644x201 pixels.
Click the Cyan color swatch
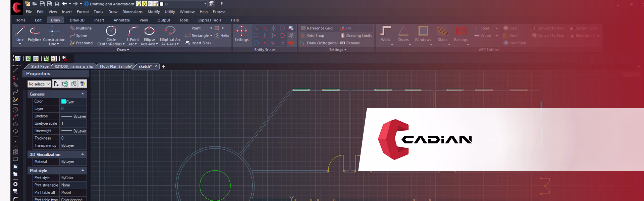coord(63,102)
